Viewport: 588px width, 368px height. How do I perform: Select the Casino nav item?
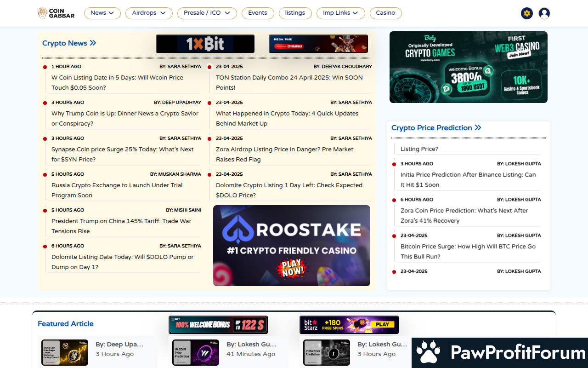click(x=385, y=13)
